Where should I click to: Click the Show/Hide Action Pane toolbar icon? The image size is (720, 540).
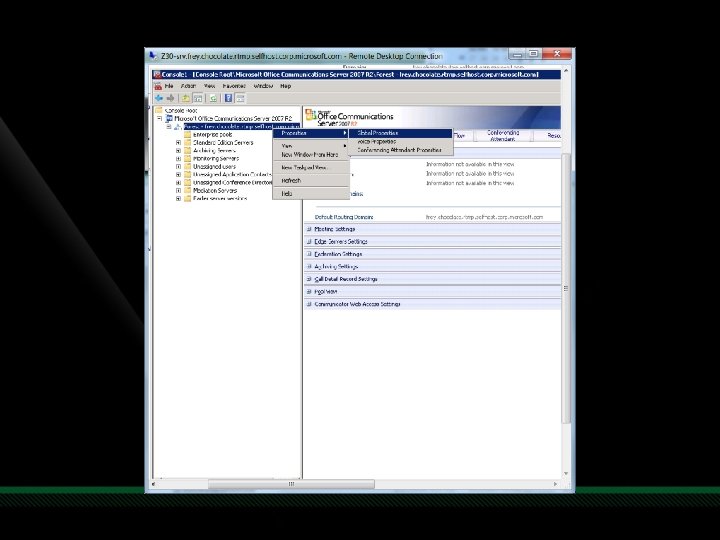[x=240, y=98]
